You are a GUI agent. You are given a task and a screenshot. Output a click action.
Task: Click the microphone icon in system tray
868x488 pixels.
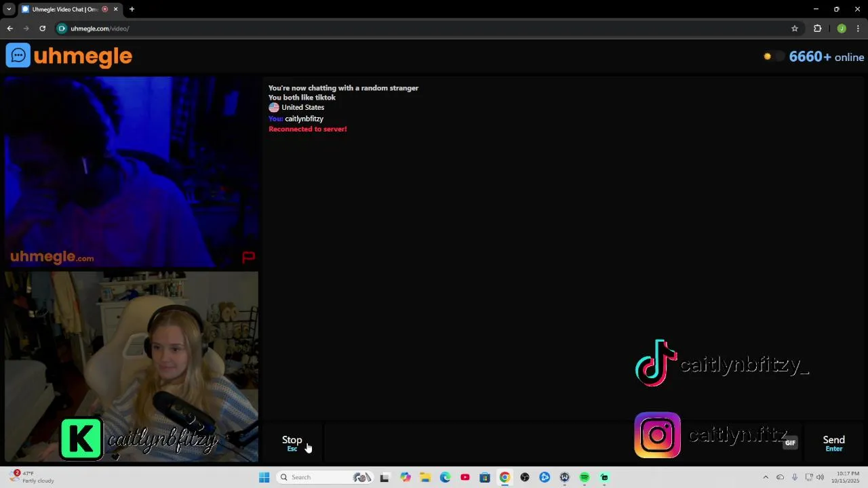794,477
